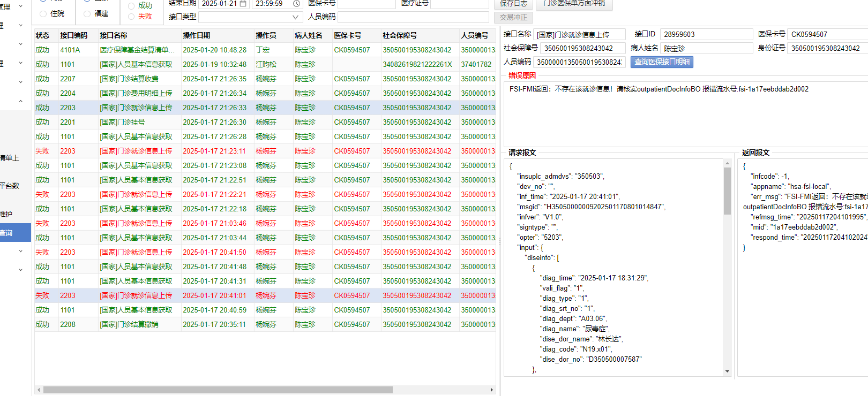This screenshot has width=868, height=396.
Task: Select the 2204 门诊费用明细上传 row
Action: [x=265, y=93]
